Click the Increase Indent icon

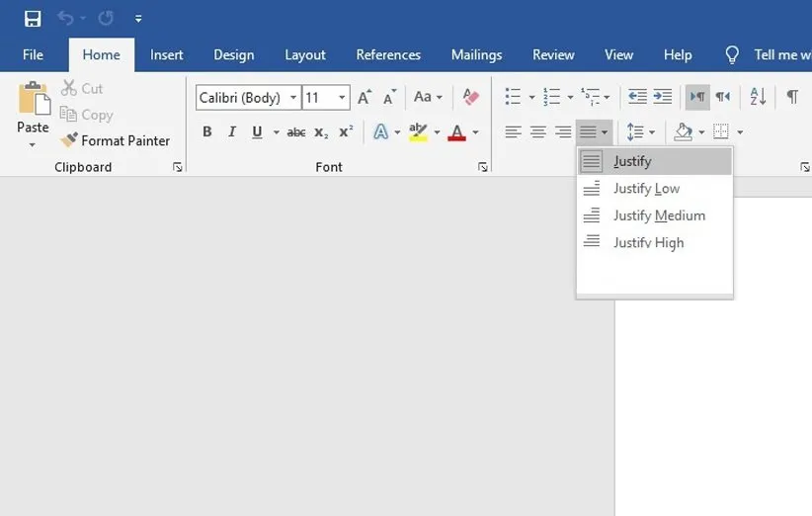662,97
